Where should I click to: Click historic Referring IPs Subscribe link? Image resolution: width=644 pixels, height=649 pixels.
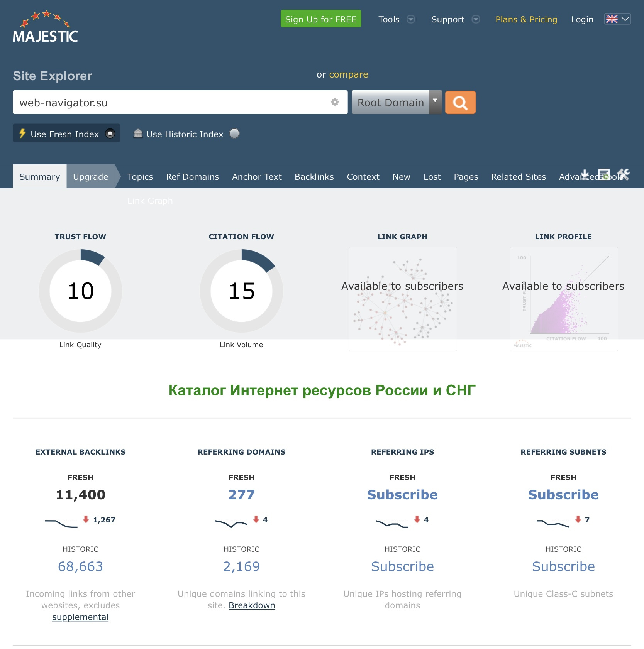coord(402,566)
